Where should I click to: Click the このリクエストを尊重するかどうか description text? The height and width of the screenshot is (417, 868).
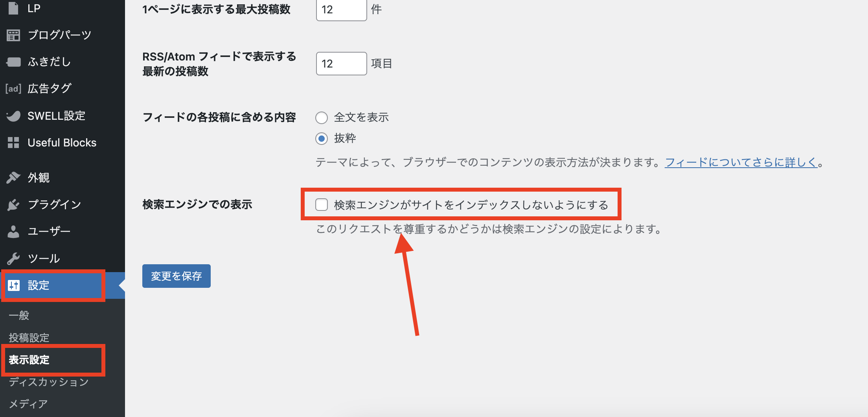pos(489,229)
